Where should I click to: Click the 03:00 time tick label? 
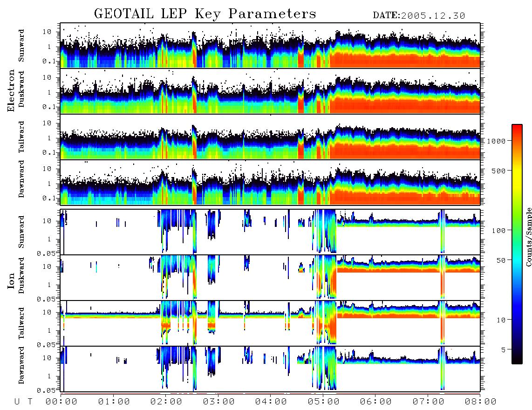(x=219, y=402)
